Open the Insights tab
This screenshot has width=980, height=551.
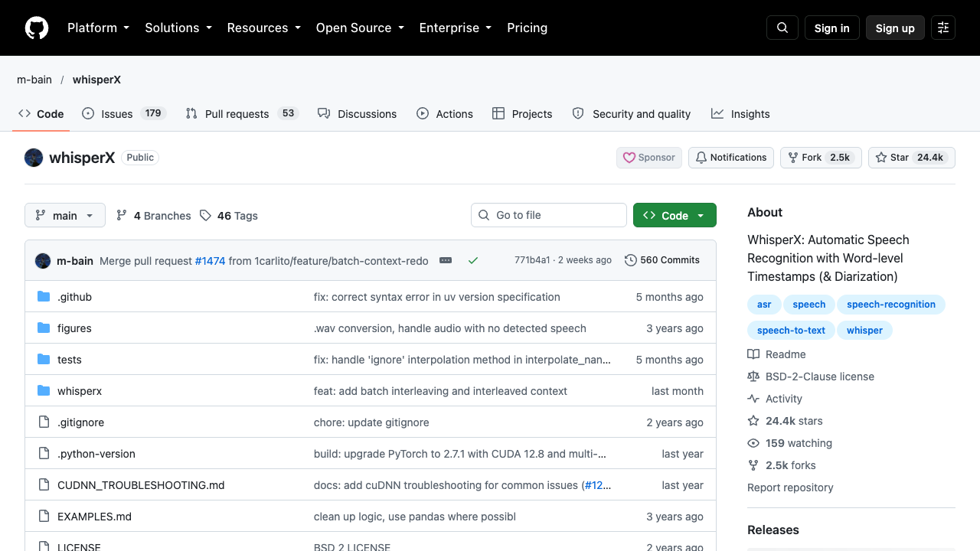(740, 113)
